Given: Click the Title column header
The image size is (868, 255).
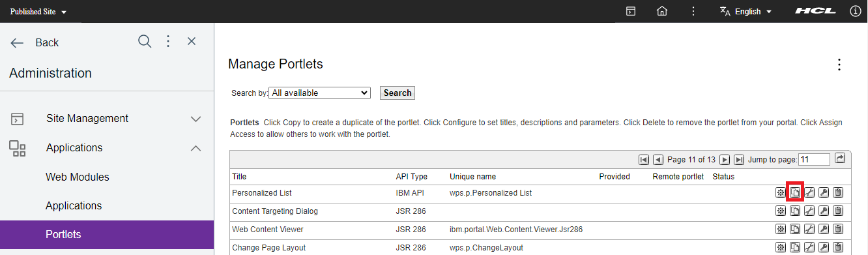Looking at the screenshot, I should coord(239,176).
